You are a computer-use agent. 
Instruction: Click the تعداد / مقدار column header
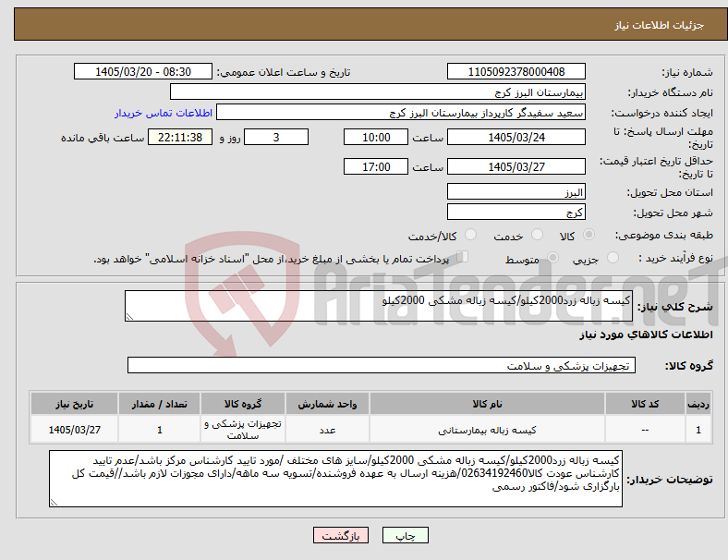tap(159, 404)
